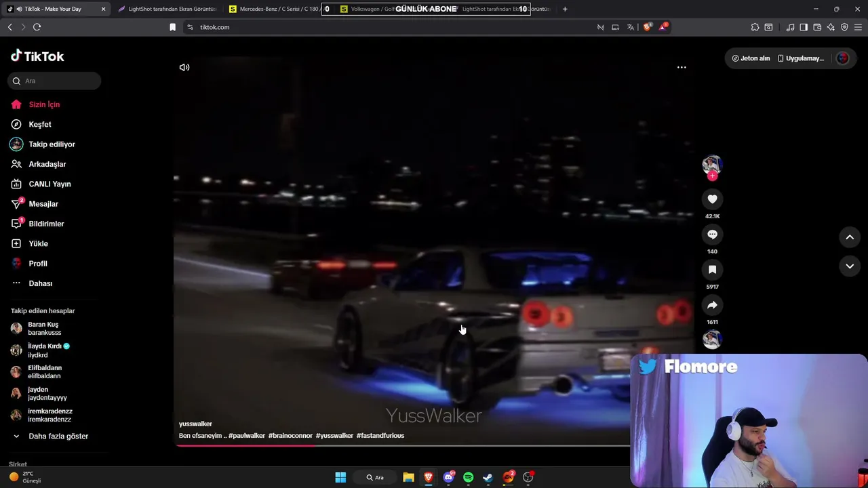Open the translate page icon

[x=631, y=27]
